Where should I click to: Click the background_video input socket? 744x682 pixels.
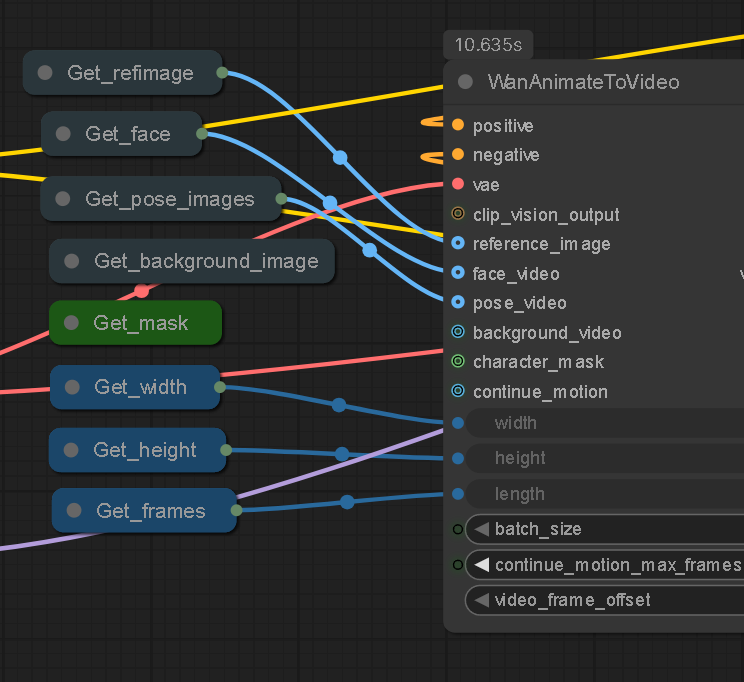[x=458, y=331]
